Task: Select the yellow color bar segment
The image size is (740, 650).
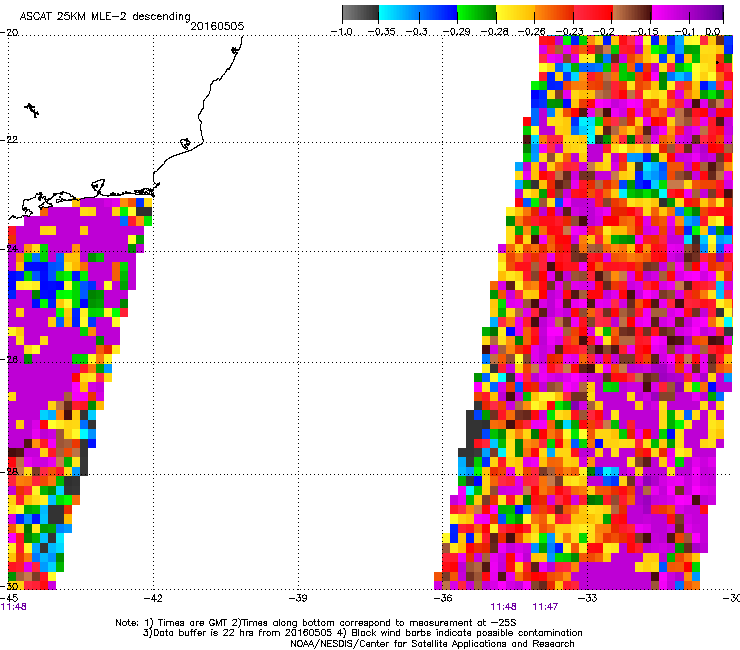Action: pyautogui.click(x=515, y=13)
